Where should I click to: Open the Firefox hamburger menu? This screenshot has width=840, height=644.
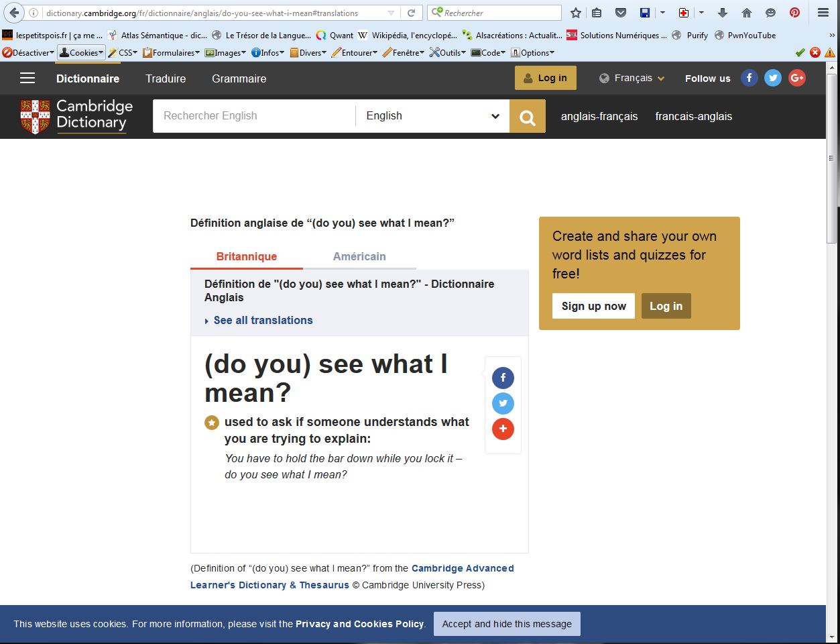823,13
